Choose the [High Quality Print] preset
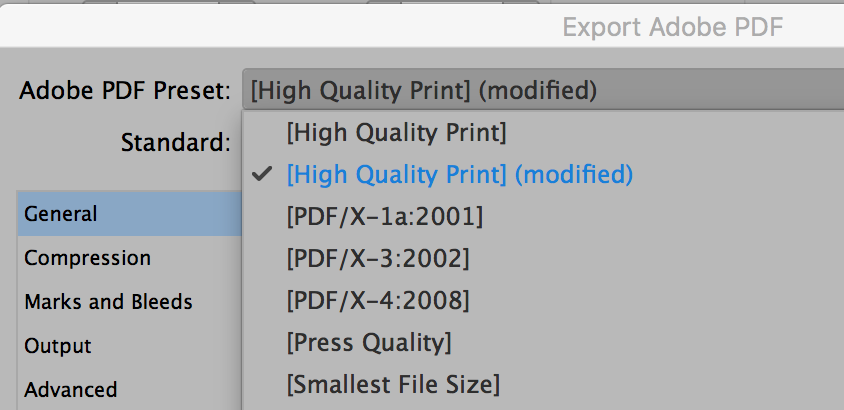 [x=396, y=131]
